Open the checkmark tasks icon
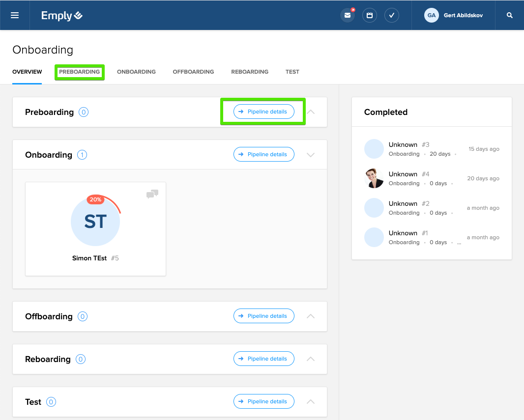 [392, 15]
